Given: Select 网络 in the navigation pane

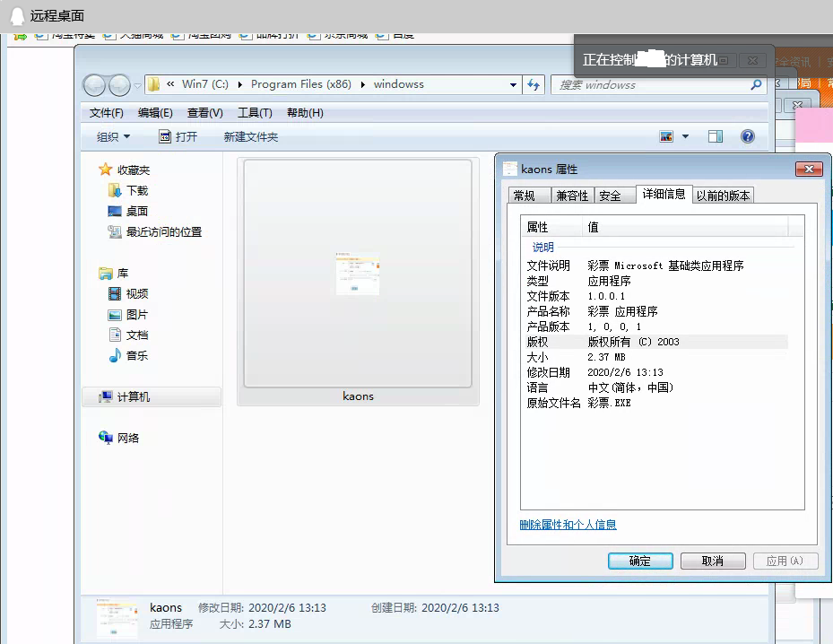Looking at the screenshot, I should coord(128,438).
